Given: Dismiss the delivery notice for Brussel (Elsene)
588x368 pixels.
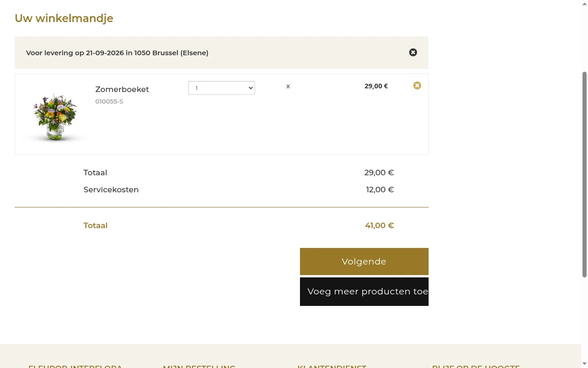Looking at the screenshot, I should coord(413,52).
